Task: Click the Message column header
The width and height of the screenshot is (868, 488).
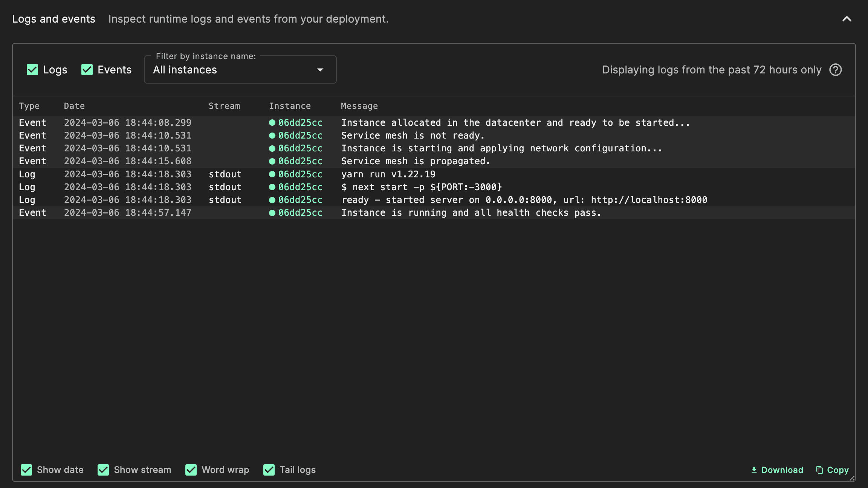Action: tap(359, 106)
